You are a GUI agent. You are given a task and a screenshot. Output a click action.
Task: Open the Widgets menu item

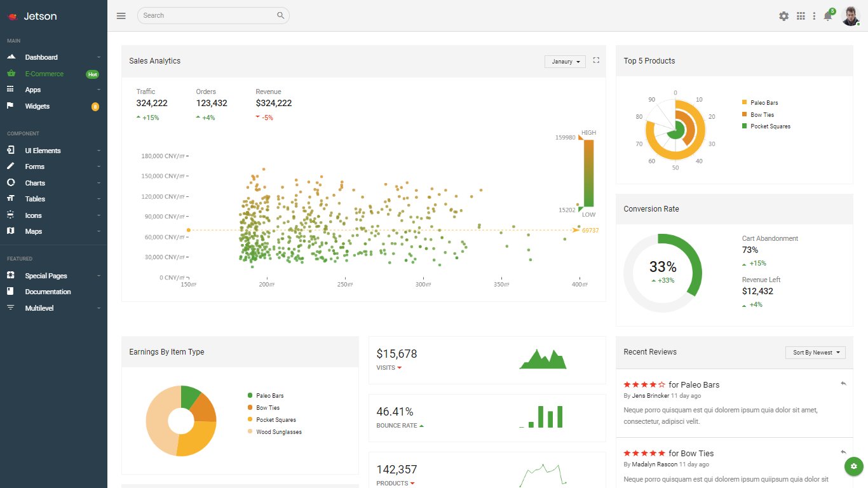click(53, 106)
